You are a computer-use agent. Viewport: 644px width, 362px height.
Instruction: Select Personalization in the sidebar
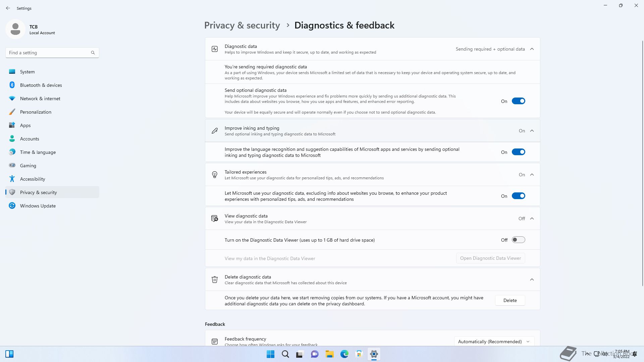point(52,112)
